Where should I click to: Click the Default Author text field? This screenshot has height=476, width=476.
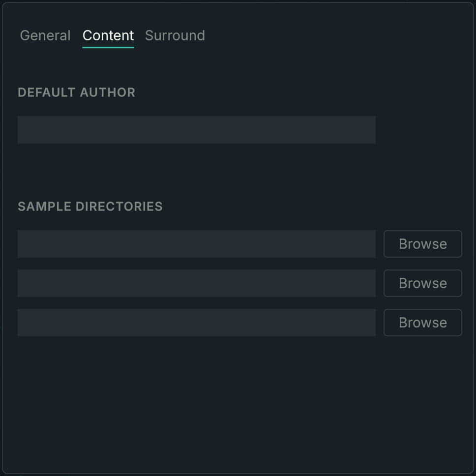(x=197, y=130)
